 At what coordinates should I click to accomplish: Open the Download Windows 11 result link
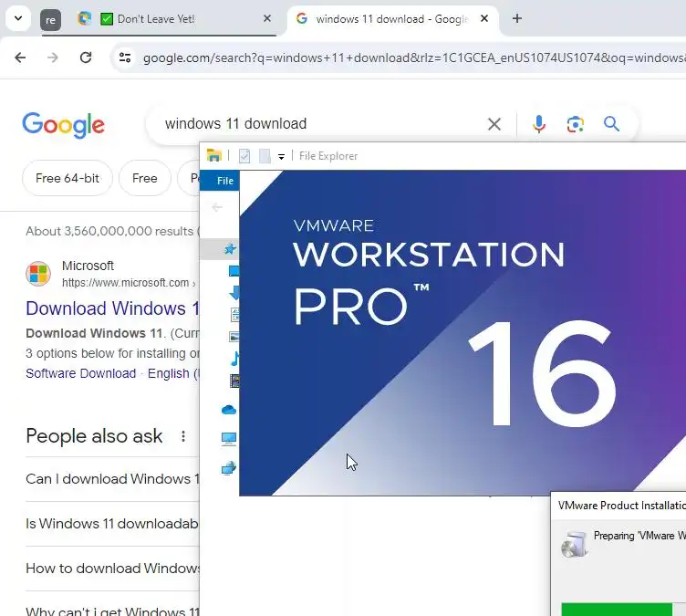point(112,308)
